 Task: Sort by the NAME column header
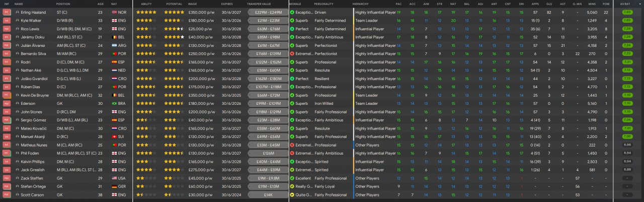click(x=19, y=4)
